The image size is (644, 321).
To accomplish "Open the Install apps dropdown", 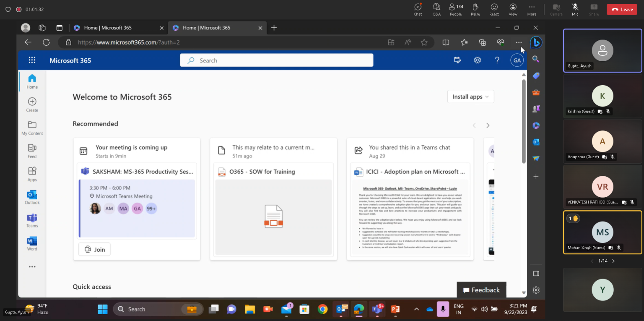I will pos(470,97).
